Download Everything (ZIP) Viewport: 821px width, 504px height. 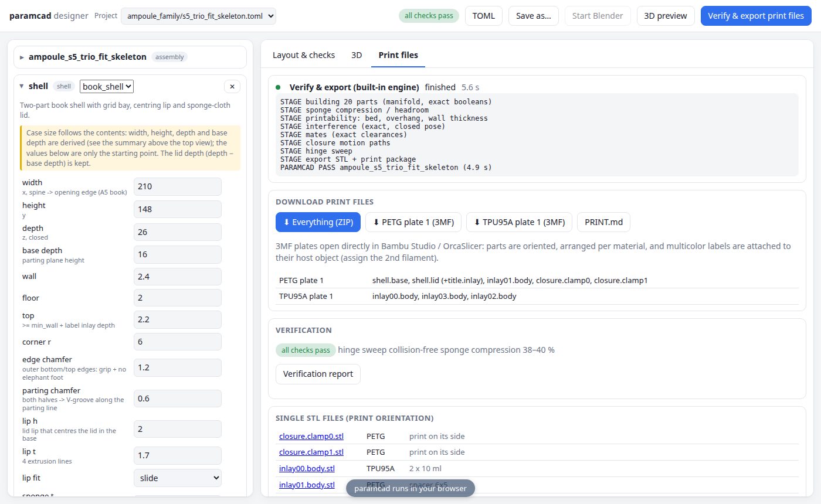tap(318, 222)
